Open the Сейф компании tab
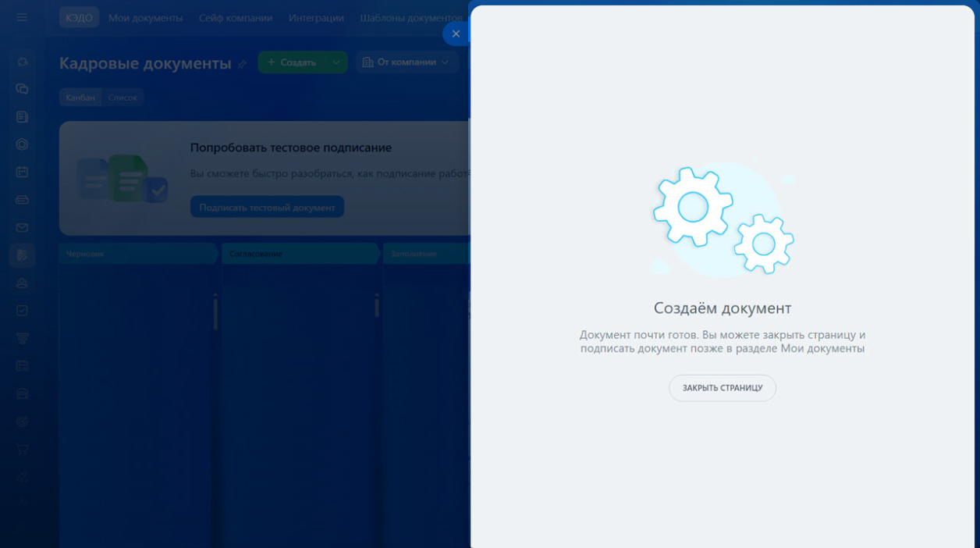The height and width of the screenshot is (548, 980). 236,17
